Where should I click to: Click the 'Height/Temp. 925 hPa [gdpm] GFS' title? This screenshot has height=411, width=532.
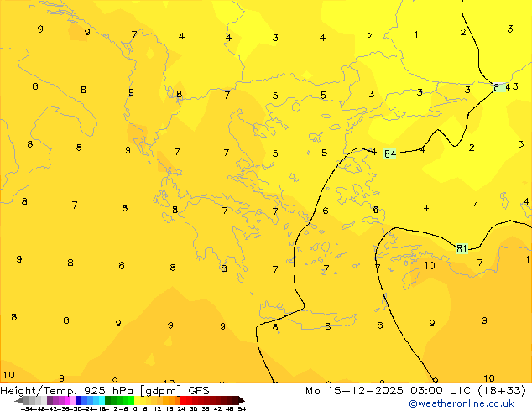click(105, 391)
